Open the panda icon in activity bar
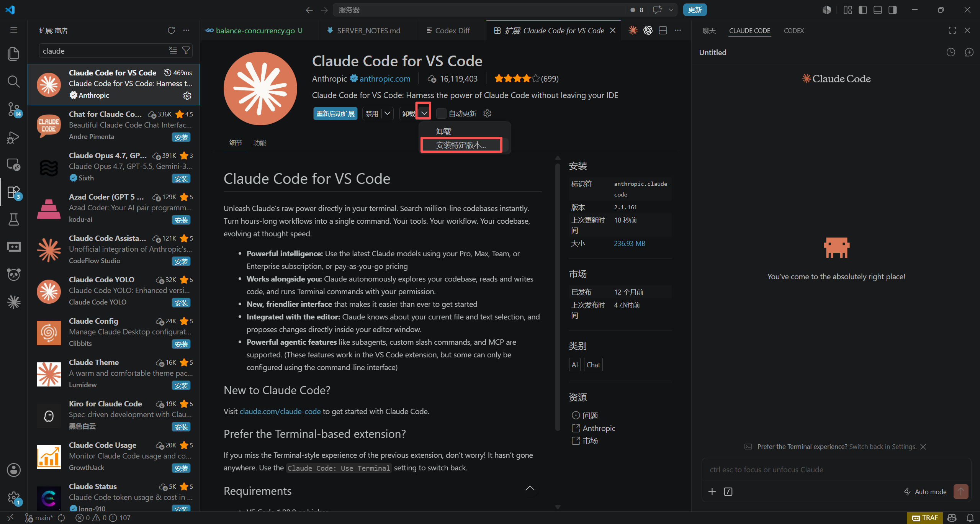 click(x=13, y=275)
